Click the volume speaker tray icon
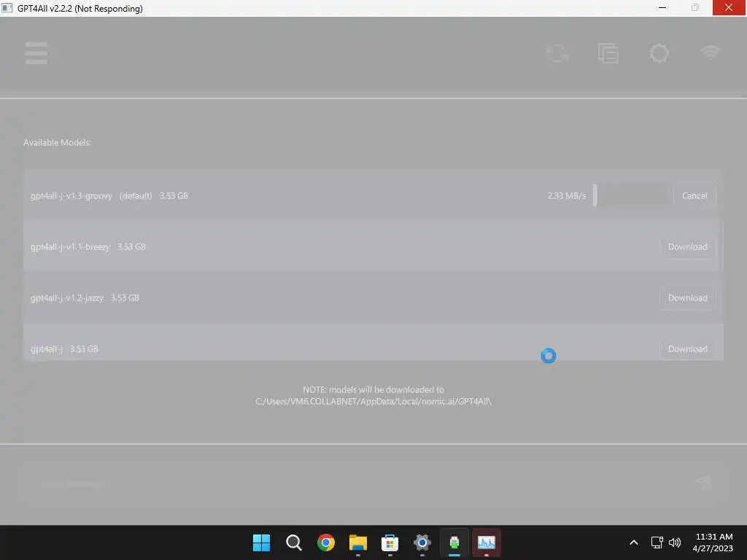This screenshot has width=747, height=560. [x=675, y=542]
